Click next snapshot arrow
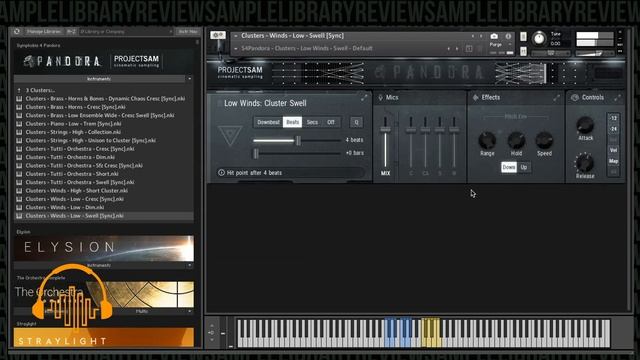This screenshot has width=640, height=360. [x=457, y=49]
